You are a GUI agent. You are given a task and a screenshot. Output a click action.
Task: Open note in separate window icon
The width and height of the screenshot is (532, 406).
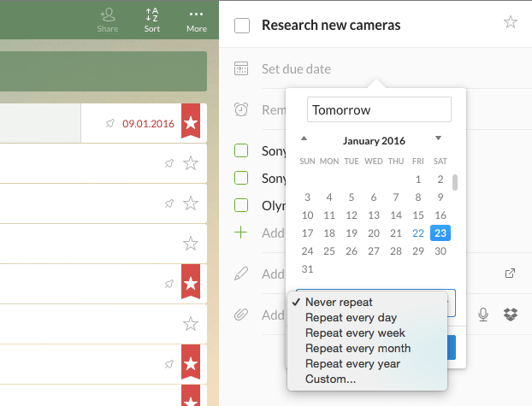pos(510,273)
